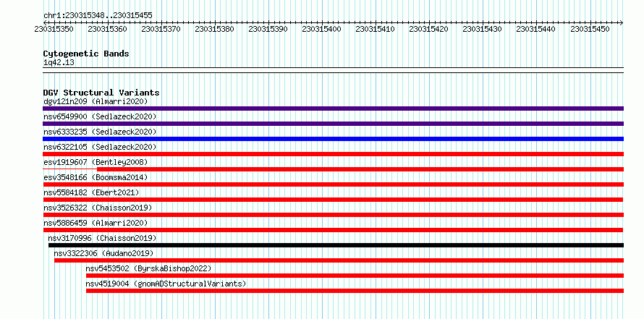Click the red bar for esv3548166
644x319 pixels.
pos(333,184)
